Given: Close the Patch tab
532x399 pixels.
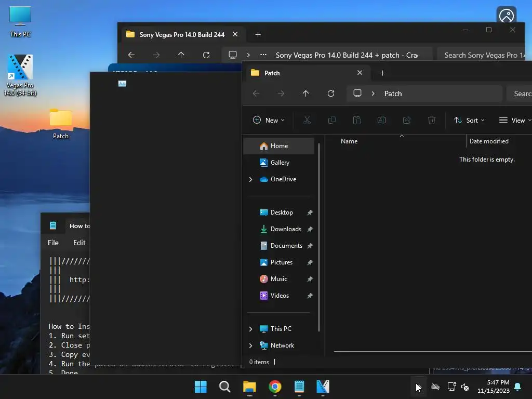Looking at the screenshot, I should [x=360, y=73].
